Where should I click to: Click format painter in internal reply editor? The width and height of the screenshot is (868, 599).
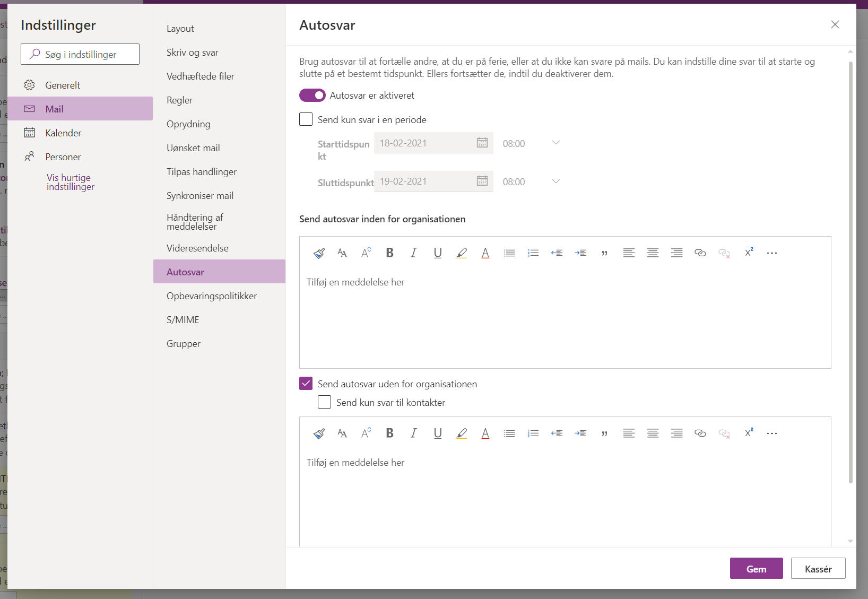(x=319, y=253)
